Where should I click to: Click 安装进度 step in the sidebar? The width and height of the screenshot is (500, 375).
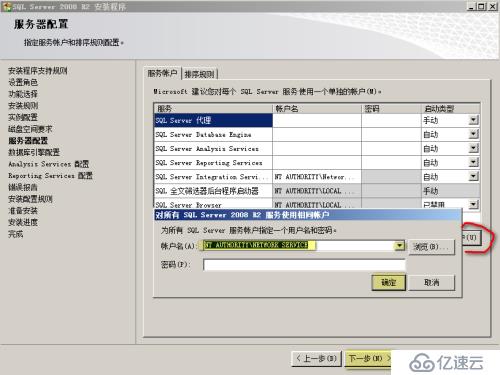point(23,222)
